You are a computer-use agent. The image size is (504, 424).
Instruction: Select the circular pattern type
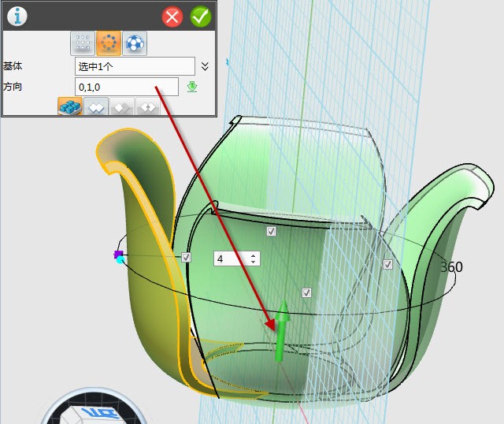coord(108,43)
